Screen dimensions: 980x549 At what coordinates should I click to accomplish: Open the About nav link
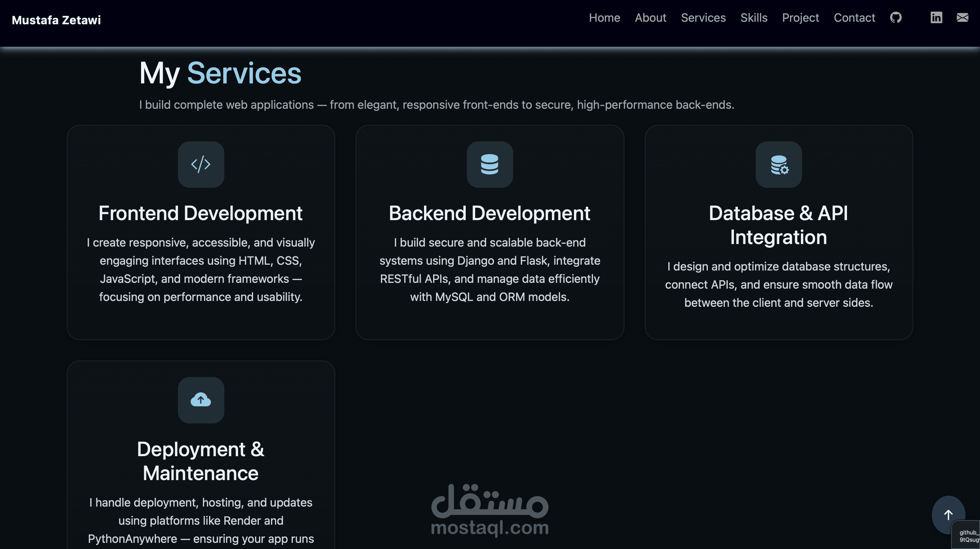tap(650, 18)
